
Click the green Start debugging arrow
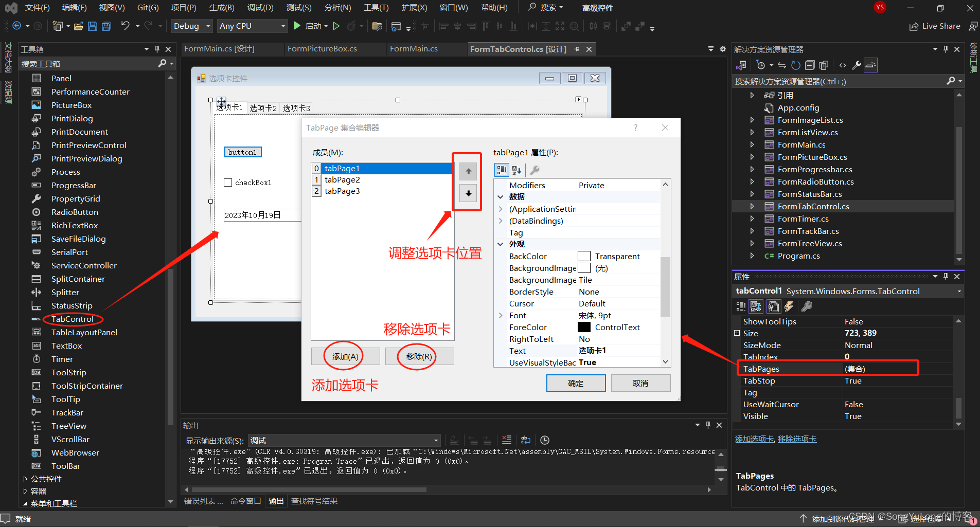[297, 26]
